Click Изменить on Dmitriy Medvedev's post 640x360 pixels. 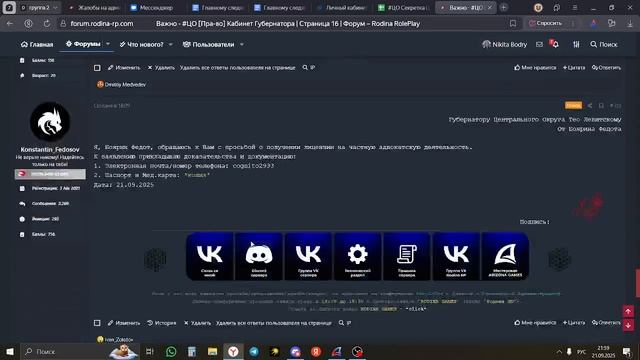124,68
